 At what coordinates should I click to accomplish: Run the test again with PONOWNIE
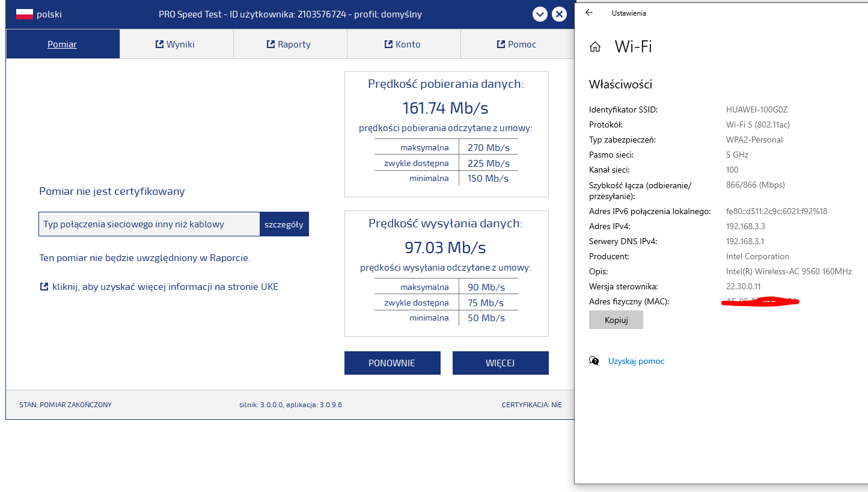coord(393,363)
